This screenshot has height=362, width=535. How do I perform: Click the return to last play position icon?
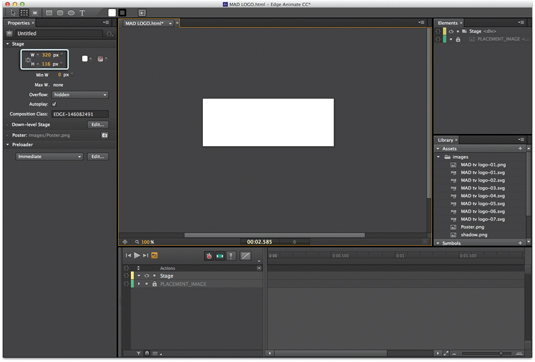pyautogui.click(x=154, y=255)
